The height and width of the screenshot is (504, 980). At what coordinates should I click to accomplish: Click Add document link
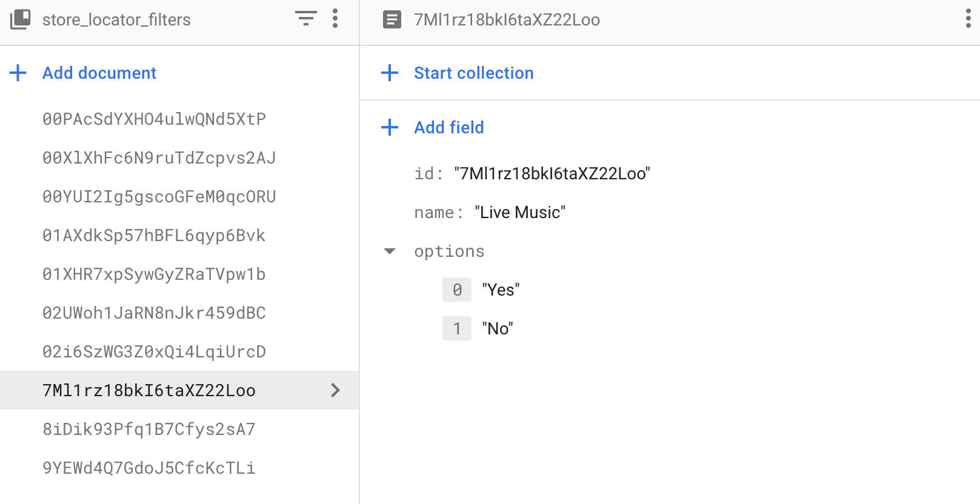(x=99, y=73)
